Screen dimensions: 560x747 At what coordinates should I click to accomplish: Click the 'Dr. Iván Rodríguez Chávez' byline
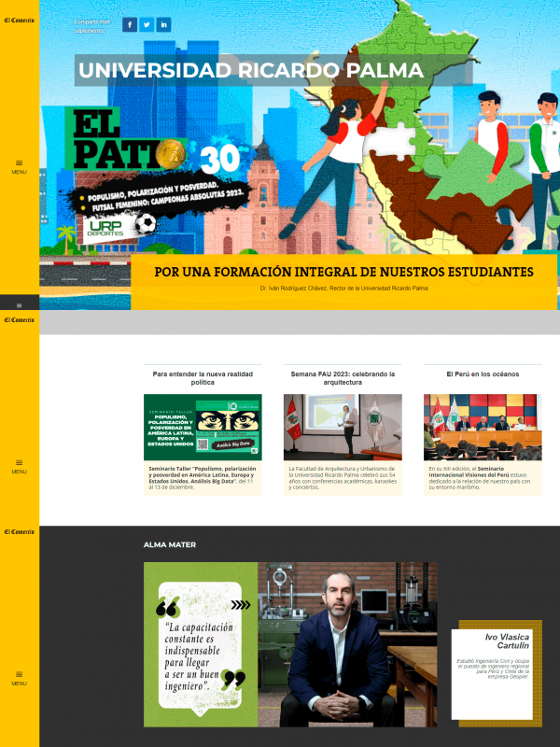coord(343,288)
